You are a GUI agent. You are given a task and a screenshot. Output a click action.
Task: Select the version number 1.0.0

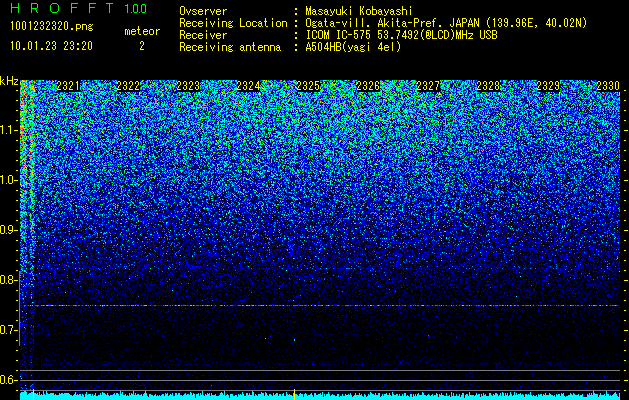(136, 8)
